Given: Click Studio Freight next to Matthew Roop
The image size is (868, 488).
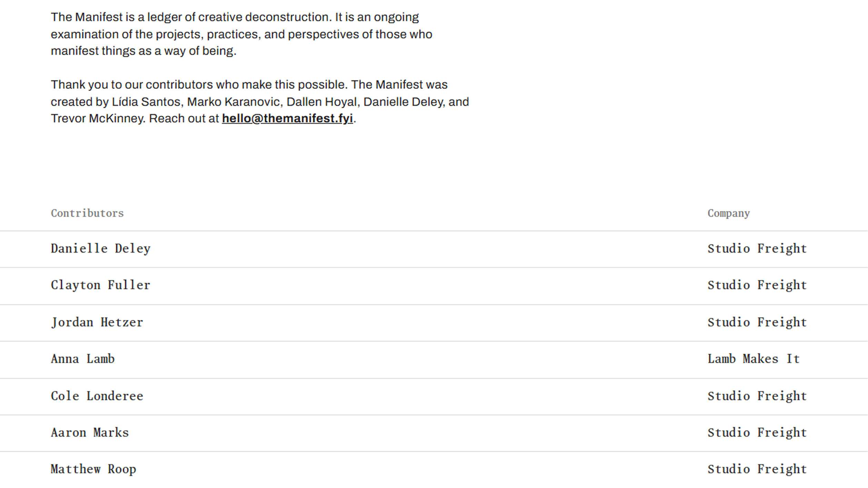Looking at the screenshot, I should [x=757, y=469].
